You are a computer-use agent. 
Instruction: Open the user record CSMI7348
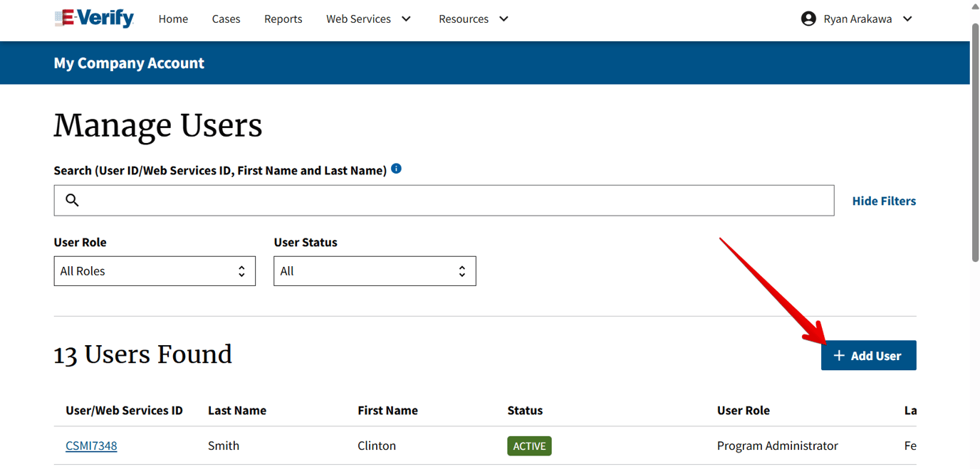tap(91, 446)
